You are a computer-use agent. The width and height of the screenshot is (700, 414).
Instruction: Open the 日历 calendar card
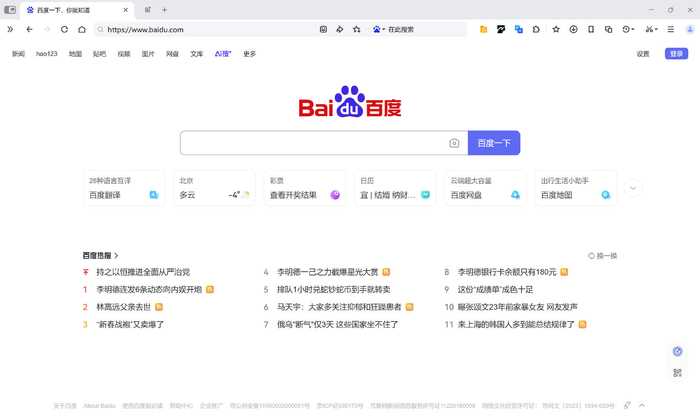point(395,188)
